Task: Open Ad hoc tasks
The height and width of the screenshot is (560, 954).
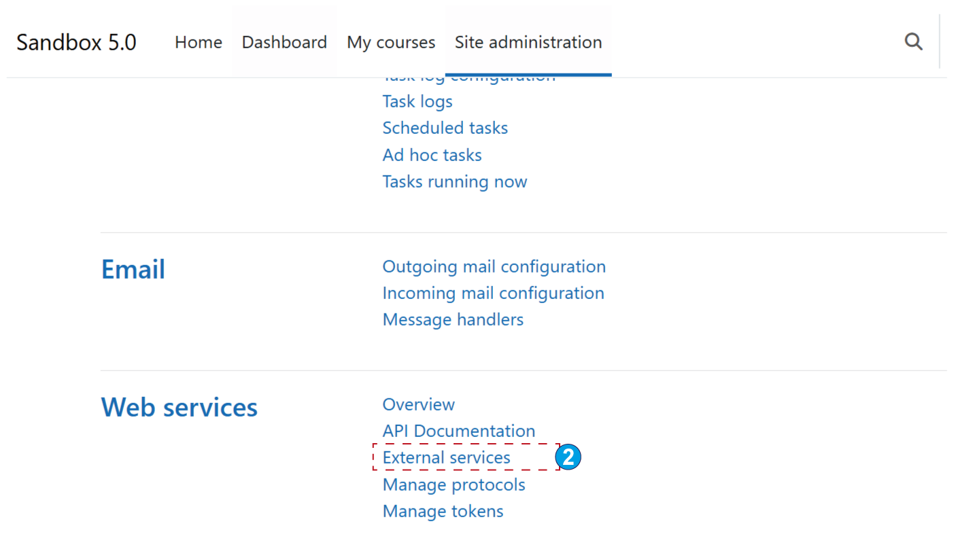Action: pyautogui.click(x=432, y=155)
